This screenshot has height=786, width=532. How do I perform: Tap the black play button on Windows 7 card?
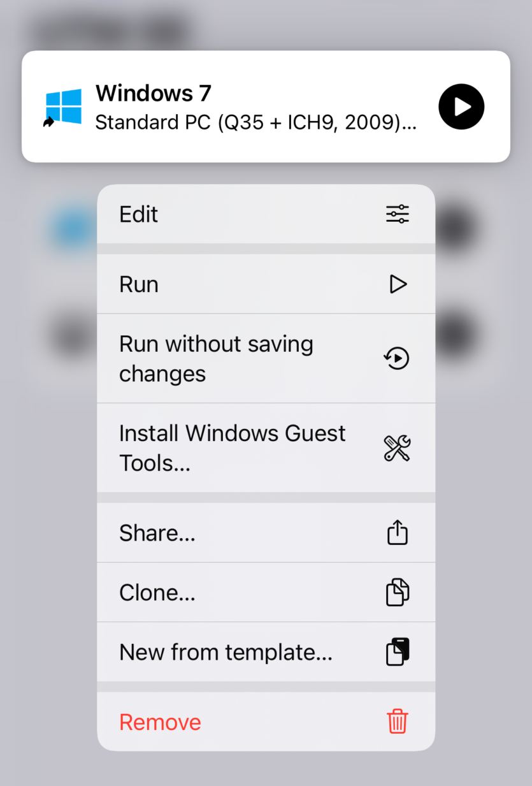point(461,106)
